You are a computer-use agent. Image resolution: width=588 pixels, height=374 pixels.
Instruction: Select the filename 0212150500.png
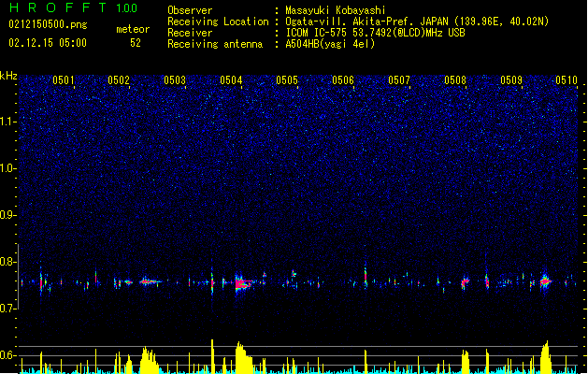point(48,24)
